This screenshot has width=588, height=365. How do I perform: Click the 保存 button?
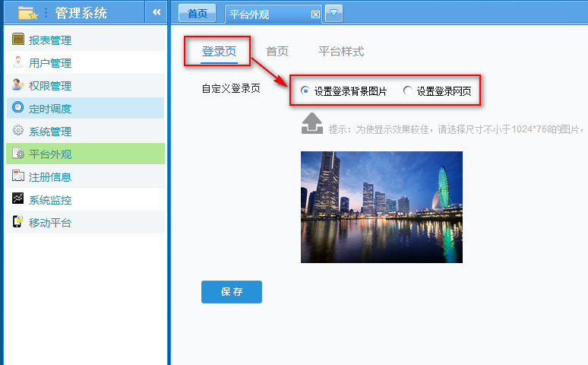click(x=232, y=292)
